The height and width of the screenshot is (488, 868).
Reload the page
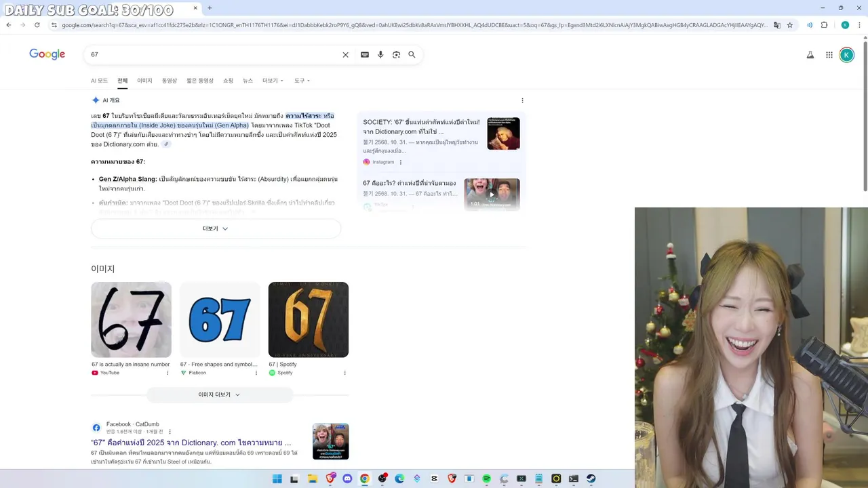point(37,25)
